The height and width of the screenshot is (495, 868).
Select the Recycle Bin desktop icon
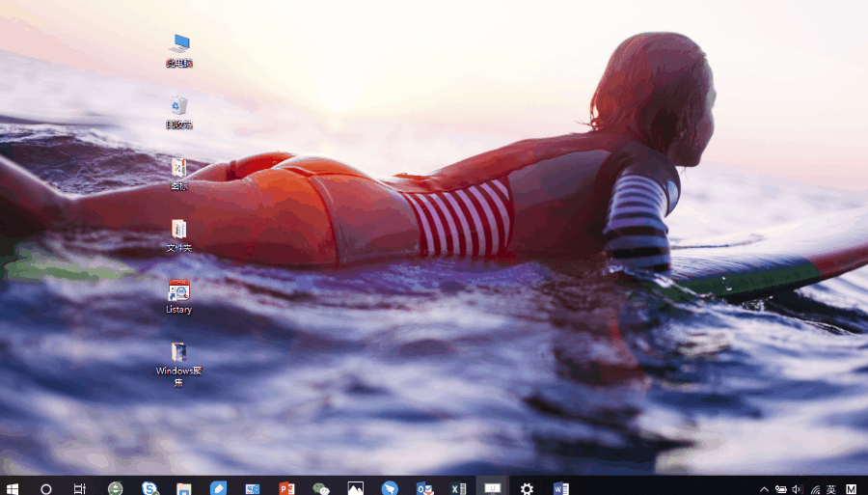click(x=178, y=106)
